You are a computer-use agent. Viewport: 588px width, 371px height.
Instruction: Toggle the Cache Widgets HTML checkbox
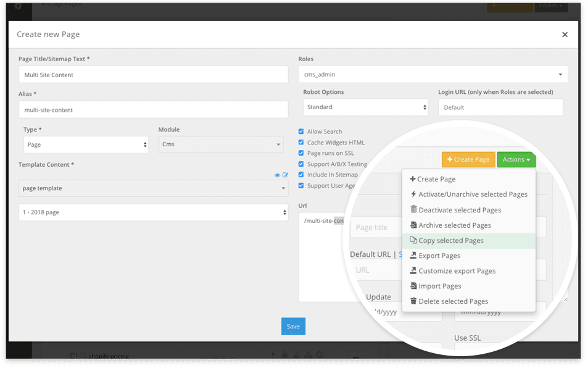301,143
